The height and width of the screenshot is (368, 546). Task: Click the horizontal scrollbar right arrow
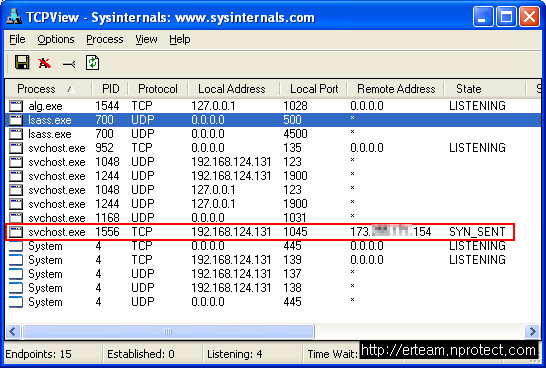pos(532,331)
